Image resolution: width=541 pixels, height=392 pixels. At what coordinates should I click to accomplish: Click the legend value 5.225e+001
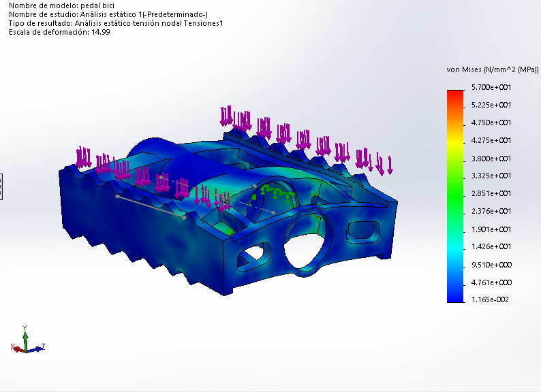[x=491, y=105]
